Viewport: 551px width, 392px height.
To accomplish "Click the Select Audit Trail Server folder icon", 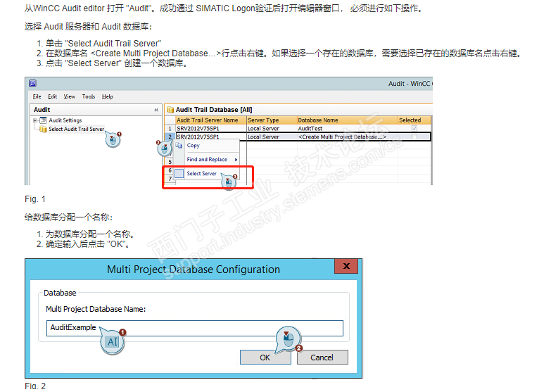I will pyautogui.click(x=43, y=129).
